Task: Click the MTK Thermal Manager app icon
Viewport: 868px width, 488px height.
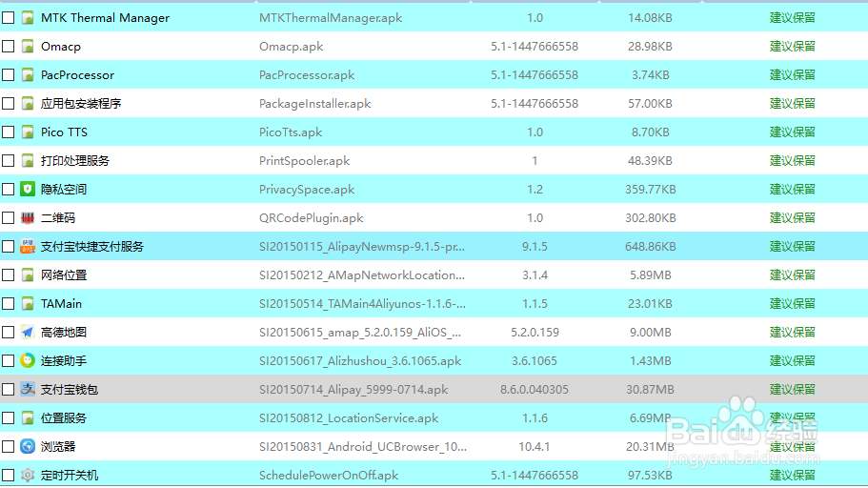Action: [28, 18]
